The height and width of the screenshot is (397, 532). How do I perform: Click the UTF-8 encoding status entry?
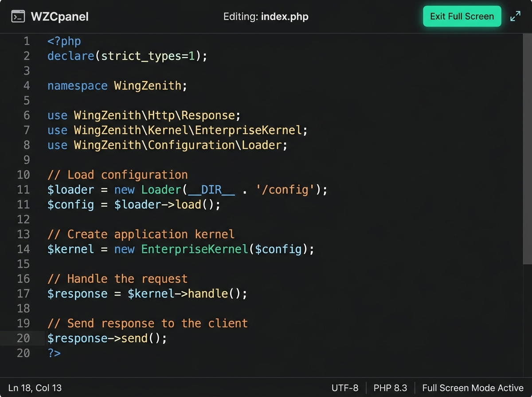345,388
